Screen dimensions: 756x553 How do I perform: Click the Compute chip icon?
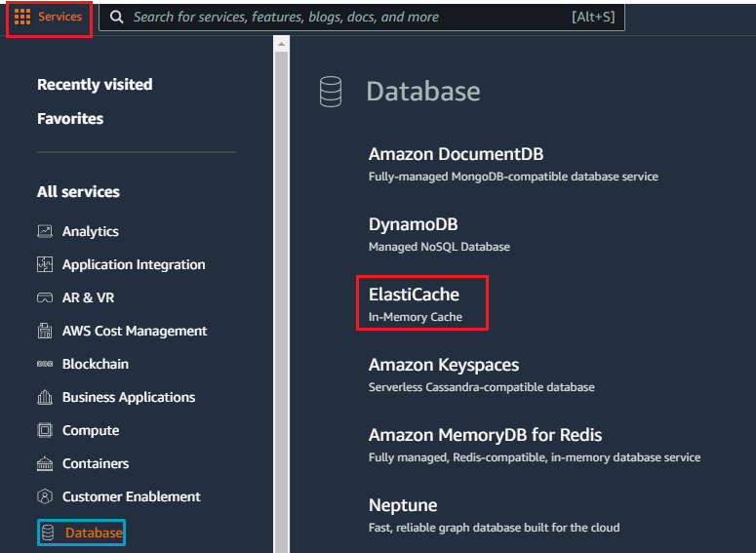[x=45, y=430]
